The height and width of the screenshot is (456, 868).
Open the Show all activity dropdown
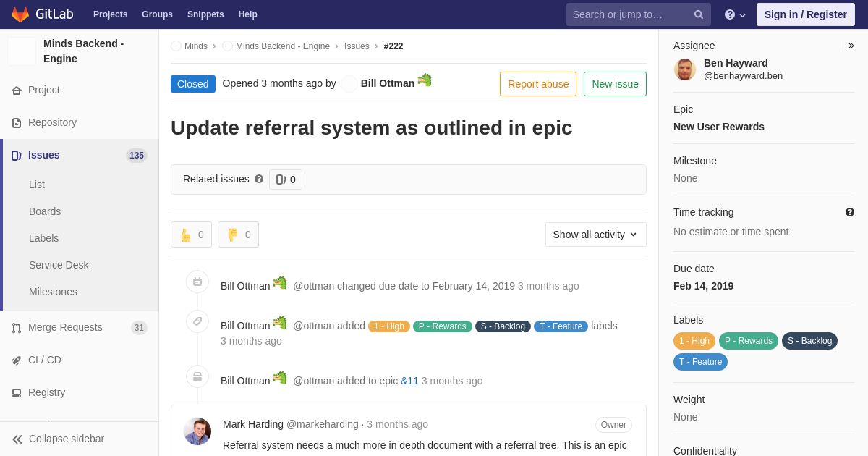click(x=596, y=235)
